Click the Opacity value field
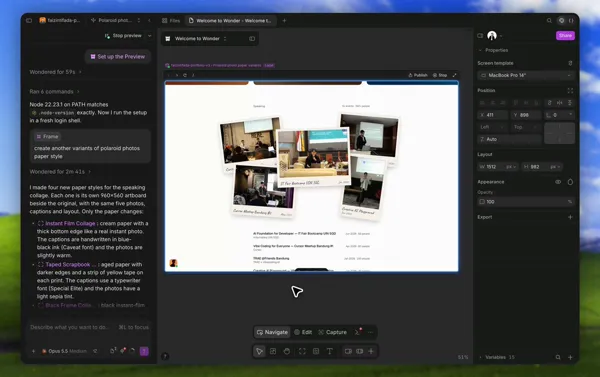600x377 pixels. [x=526, y=202]
